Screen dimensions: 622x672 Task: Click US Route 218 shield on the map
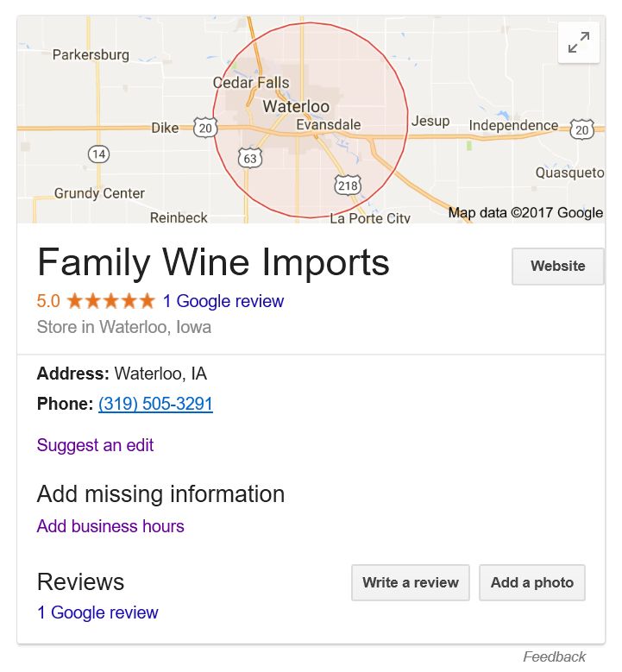coord(347,185)
